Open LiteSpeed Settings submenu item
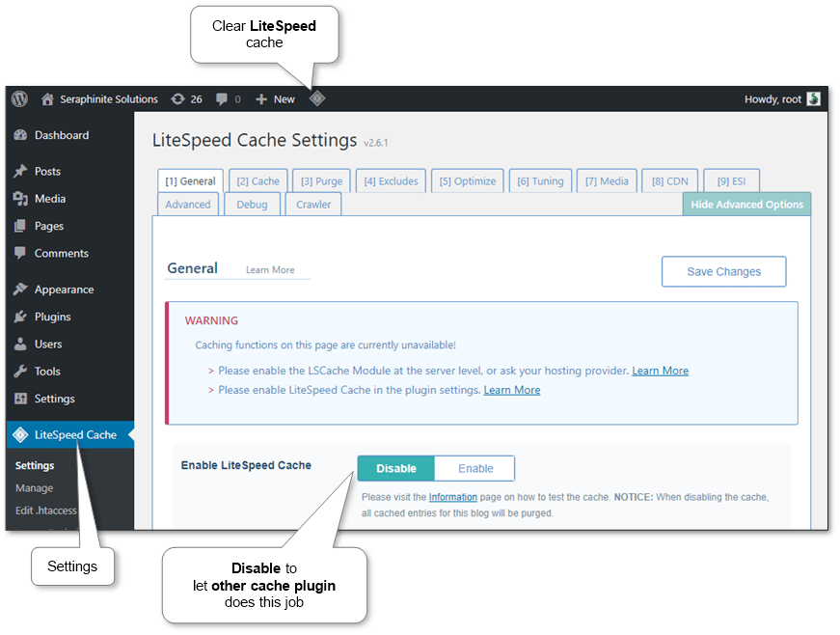The width and height of the screenshot is (840, 635). point(35,465)
